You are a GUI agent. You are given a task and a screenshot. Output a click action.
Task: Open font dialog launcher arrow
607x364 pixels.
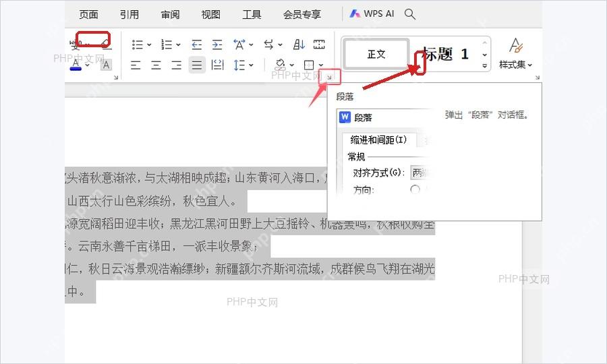pos(116,78)
